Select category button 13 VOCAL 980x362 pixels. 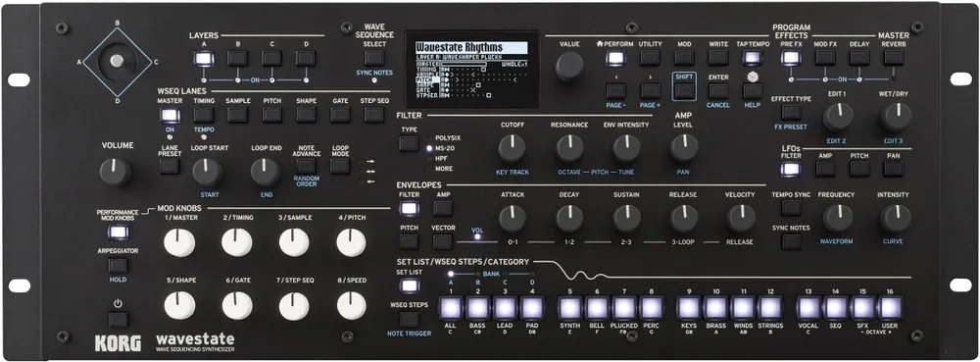pyautogui.click(x=808, y=308)
